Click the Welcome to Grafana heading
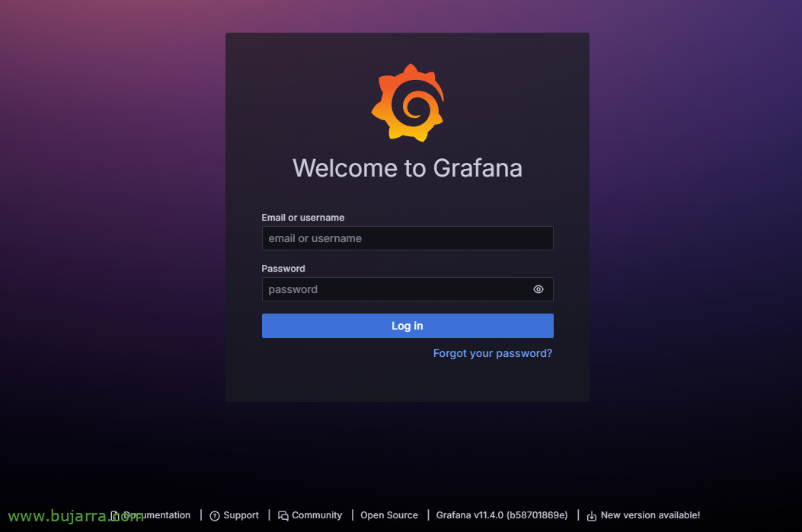The height and width of the screenshot is (532, 802). pyautogui.click(x=407, y=168)
